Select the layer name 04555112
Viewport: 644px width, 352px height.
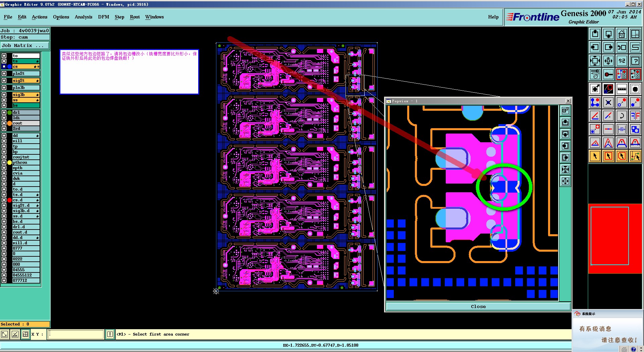tap(26, 275)
